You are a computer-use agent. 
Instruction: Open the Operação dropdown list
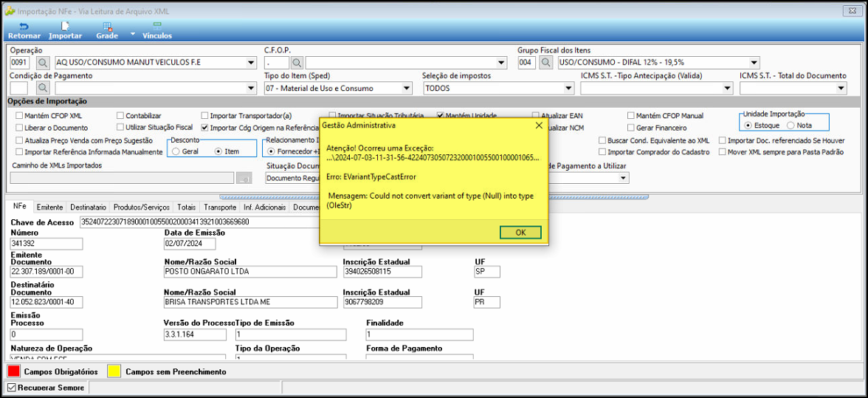[x=251, y=63]
